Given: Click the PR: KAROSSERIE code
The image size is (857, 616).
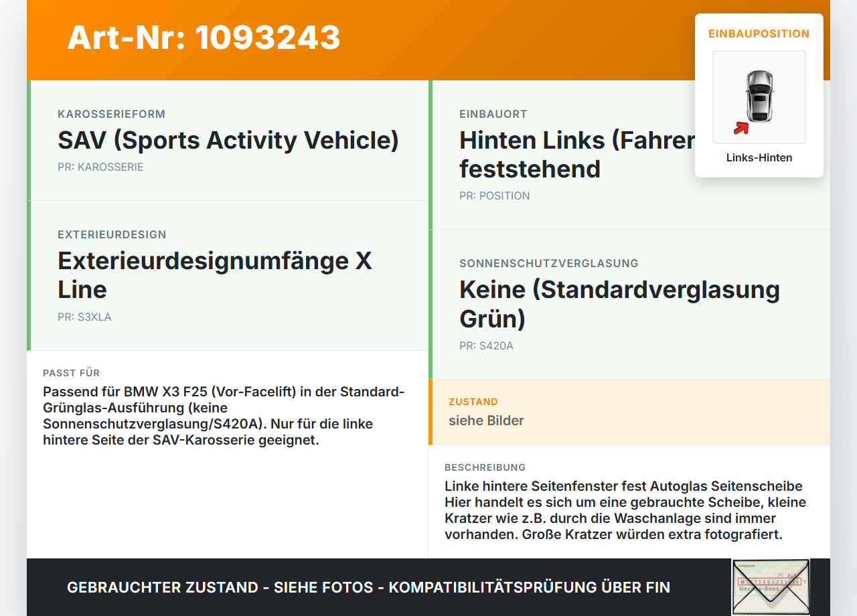Looking at the screenshot, I should point(100,167).
